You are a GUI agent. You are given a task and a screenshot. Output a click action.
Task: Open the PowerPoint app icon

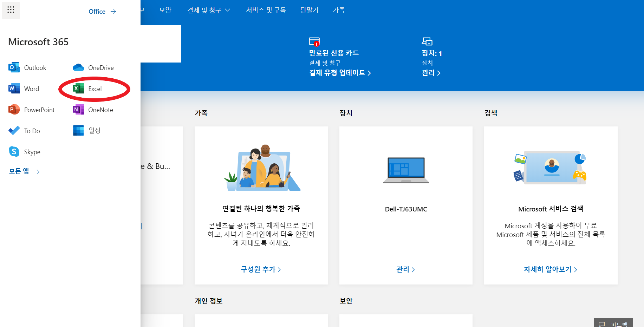click(14, 110)
